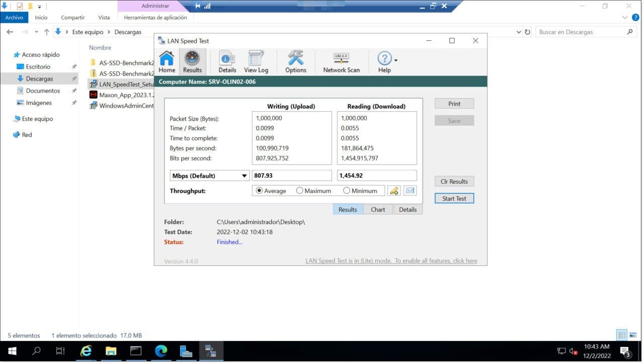The image size is (644, 364).
Task: Go up one folder level arrow
Action: point(47,32)
